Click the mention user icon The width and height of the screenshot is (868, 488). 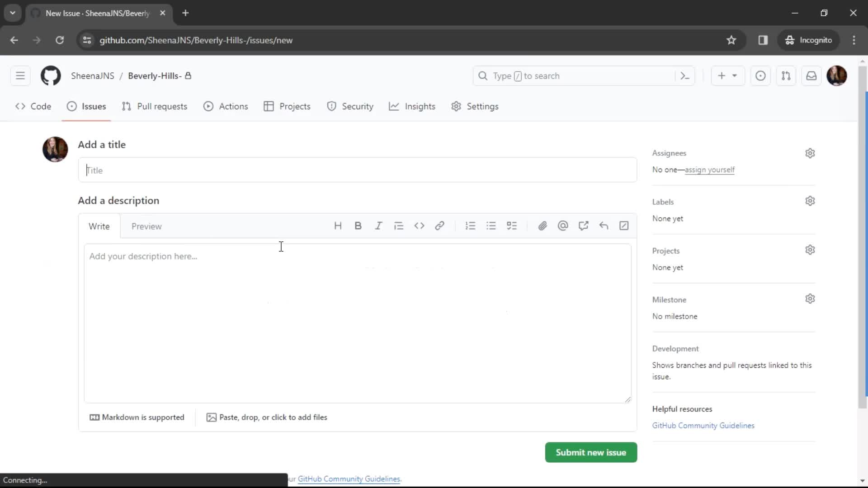(564, 226)
